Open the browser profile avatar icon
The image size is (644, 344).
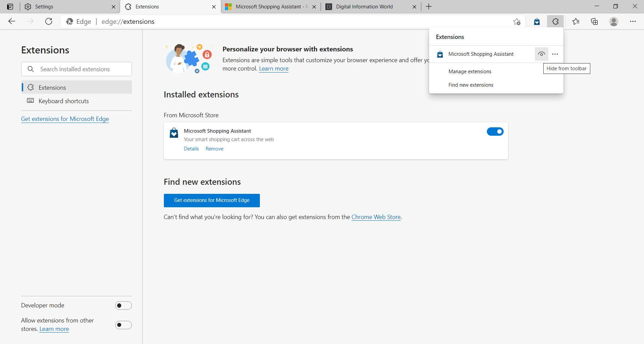[x=613, y=21]
